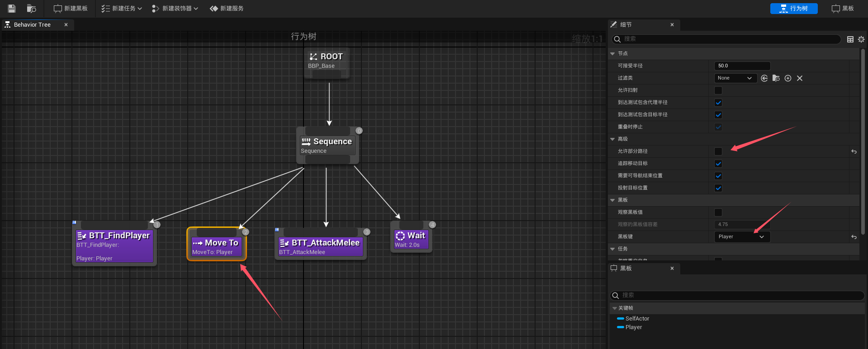Image resolution: width=868 pixels, height=349 pixels.
Task: Enable the 观察黑板值 checkbox
Action: (x=718, y=212)
